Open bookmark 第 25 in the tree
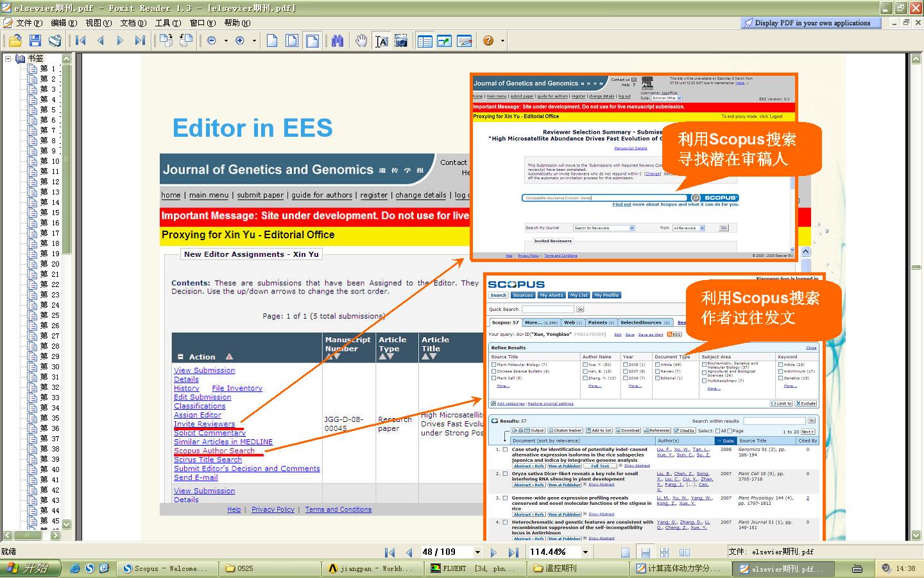The width and height of the screenshot is (924, 578). [x=49, y=315]
